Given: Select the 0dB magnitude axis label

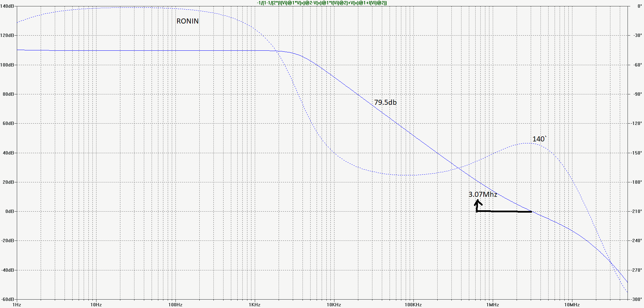Looking at the screenshot, I should pyautogui.click(x=10, y=211).
